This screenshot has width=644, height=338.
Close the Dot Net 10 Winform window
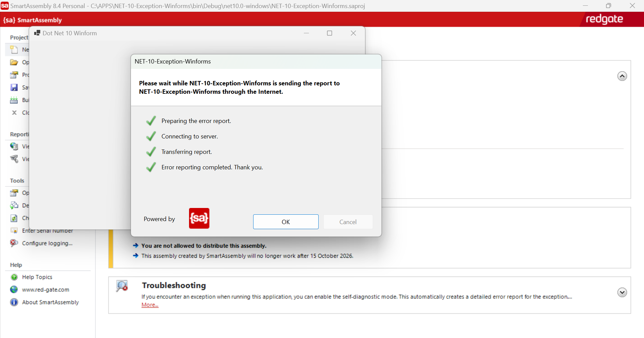coord(353,33)
